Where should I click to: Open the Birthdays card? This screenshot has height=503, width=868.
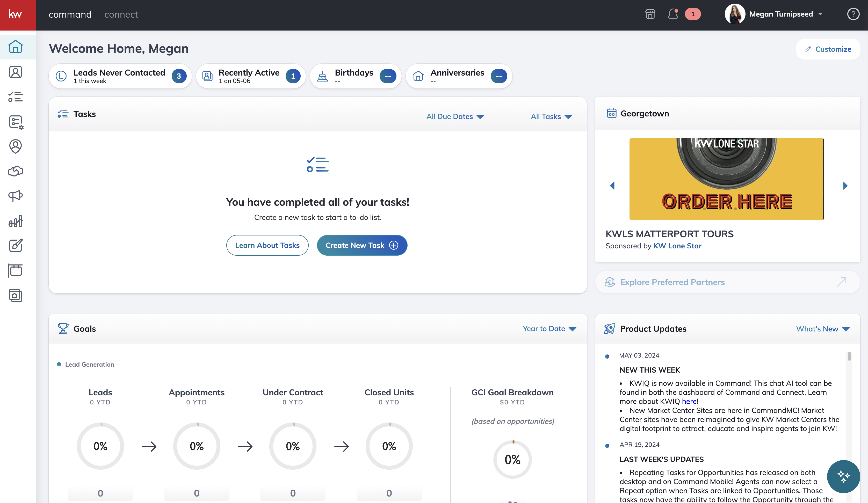click(356, 76)
